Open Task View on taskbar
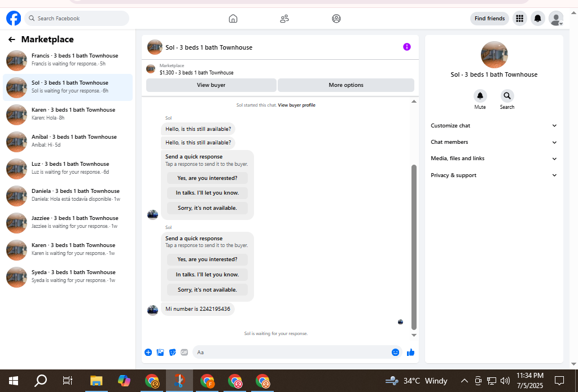Image resolution: width=578 pixels, height=392 pixels. coord(68,381)
